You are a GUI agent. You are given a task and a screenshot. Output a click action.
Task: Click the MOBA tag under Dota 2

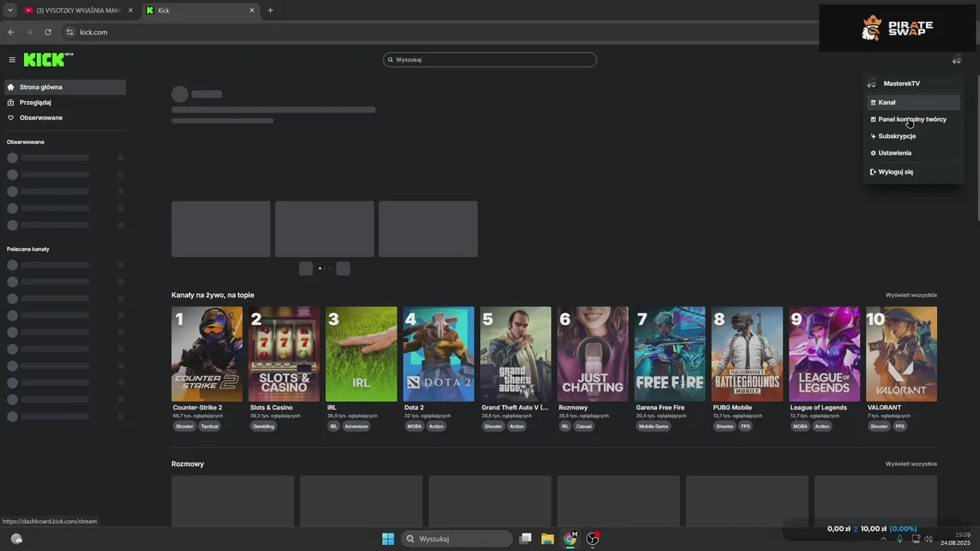414,426
